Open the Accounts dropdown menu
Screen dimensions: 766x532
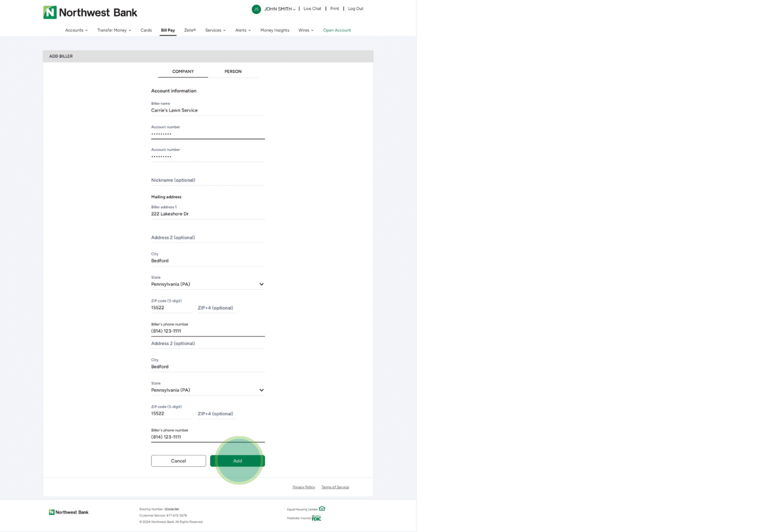click(76, 30)
